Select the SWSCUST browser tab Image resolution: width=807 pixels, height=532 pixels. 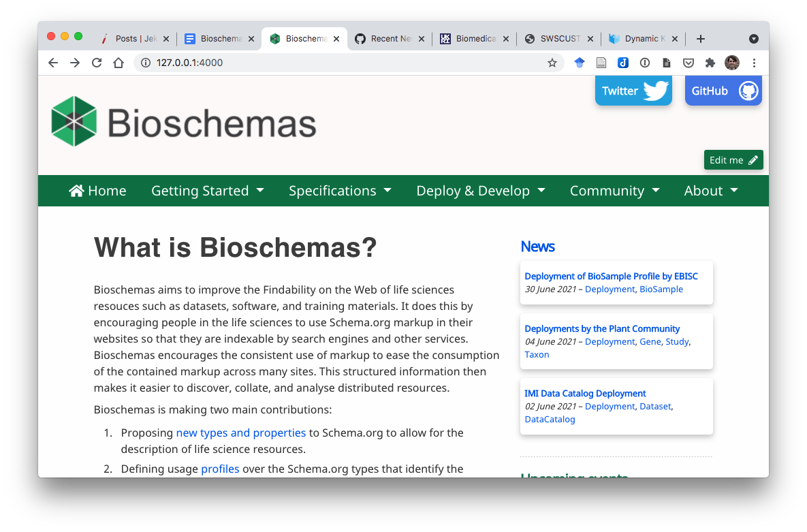[557, 39]
